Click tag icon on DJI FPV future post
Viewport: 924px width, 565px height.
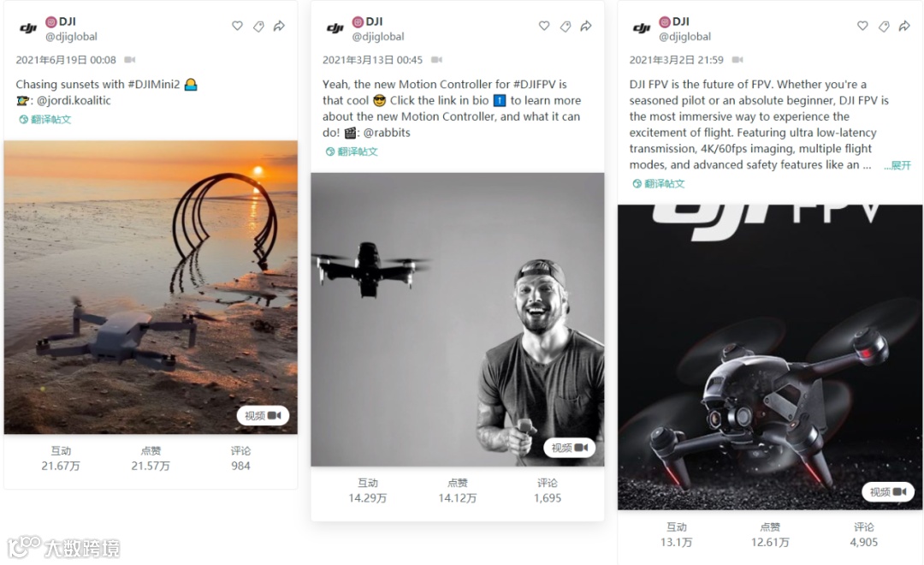883,26
